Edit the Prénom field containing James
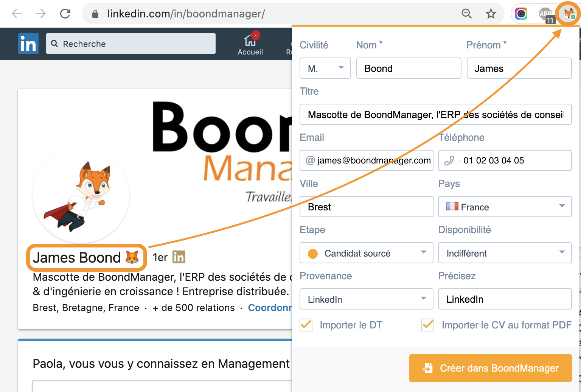 pos(519,68)
